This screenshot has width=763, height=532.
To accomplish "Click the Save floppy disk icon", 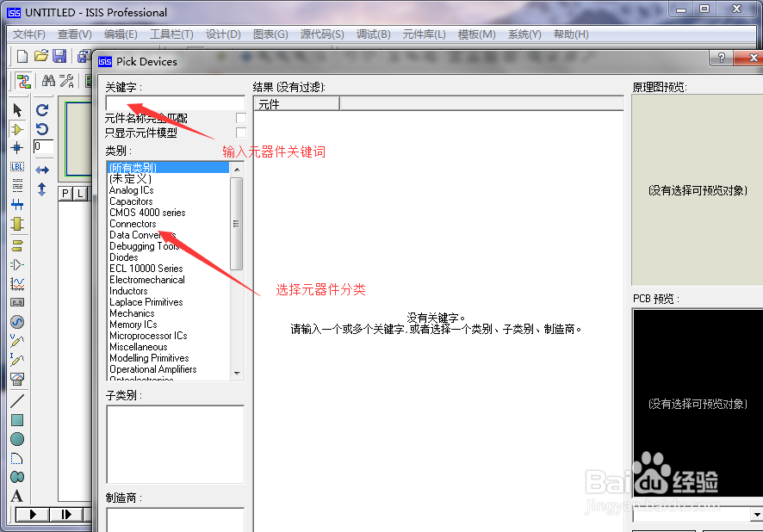I will (59, 56).
